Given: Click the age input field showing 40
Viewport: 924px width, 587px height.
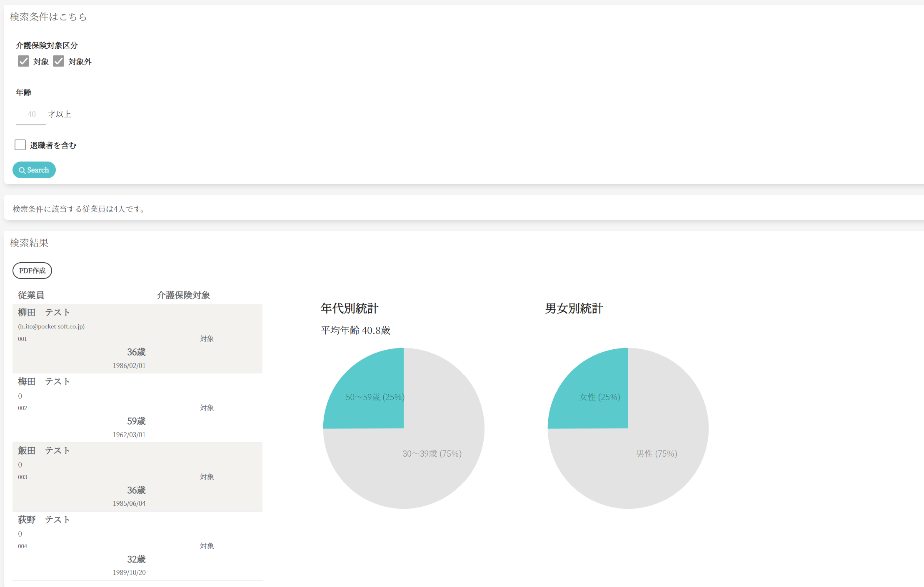Looking at the screenshot, I should [x=31, y=114].
